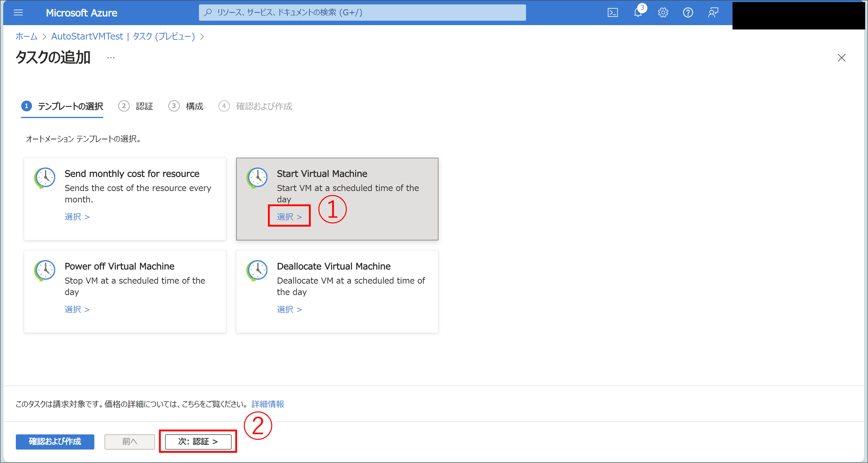
Task: Switch to the 確認および作成 tab
Action: click(255, 106)
